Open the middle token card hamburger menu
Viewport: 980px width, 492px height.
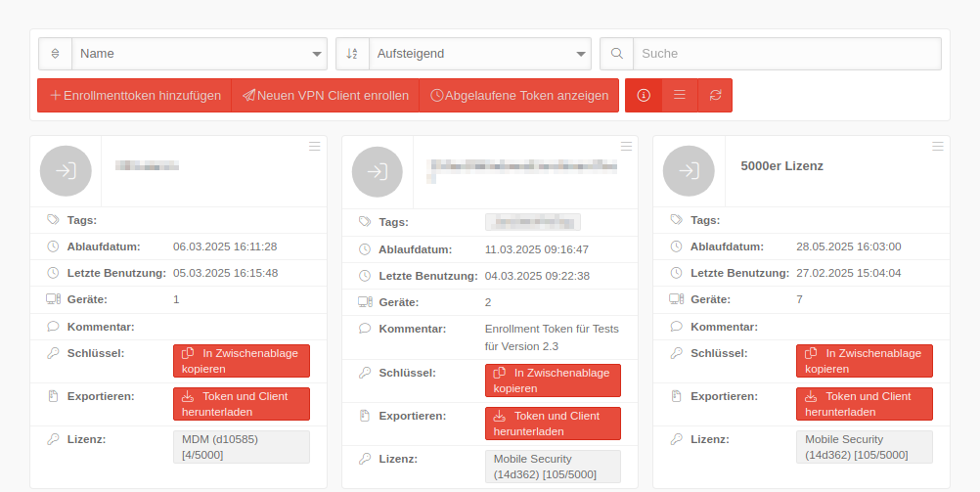click(626, 147)
